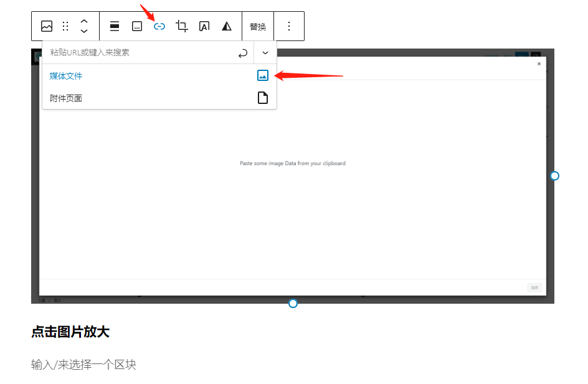Open the image alignment options
Screen dimensions: 588x384
115,26
